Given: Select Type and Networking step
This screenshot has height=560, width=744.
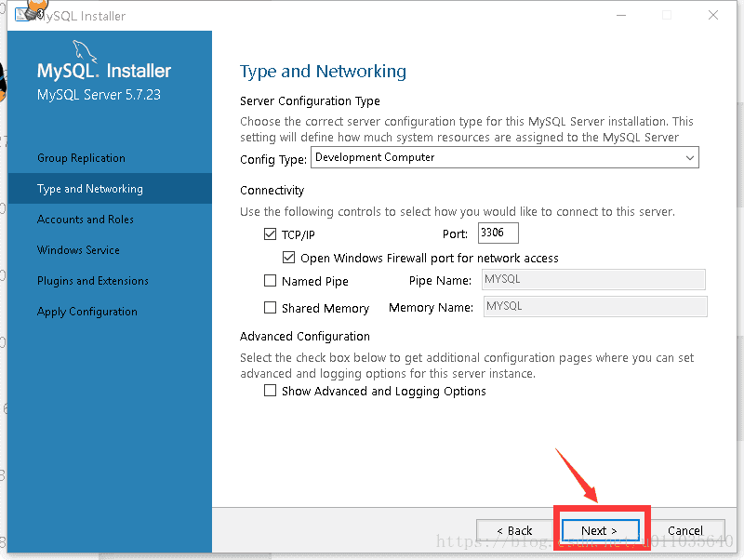Looking at the screenshot, I should point(110,189).
